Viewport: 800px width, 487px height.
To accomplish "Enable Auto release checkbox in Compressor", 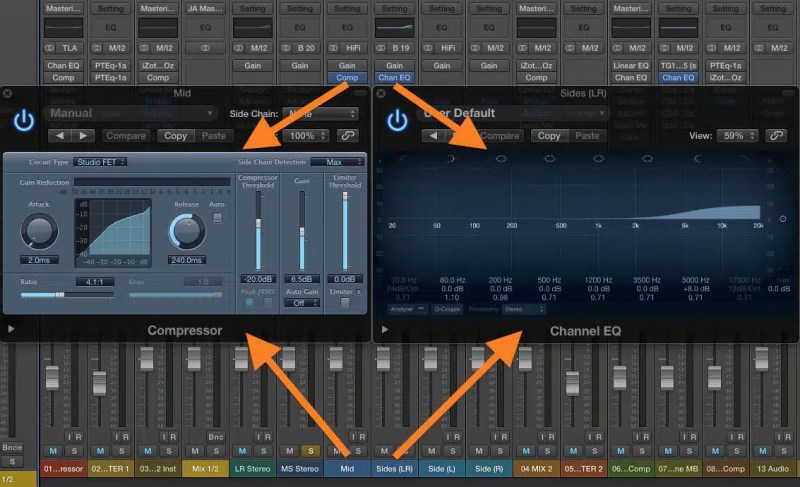I will click(217, 218).
